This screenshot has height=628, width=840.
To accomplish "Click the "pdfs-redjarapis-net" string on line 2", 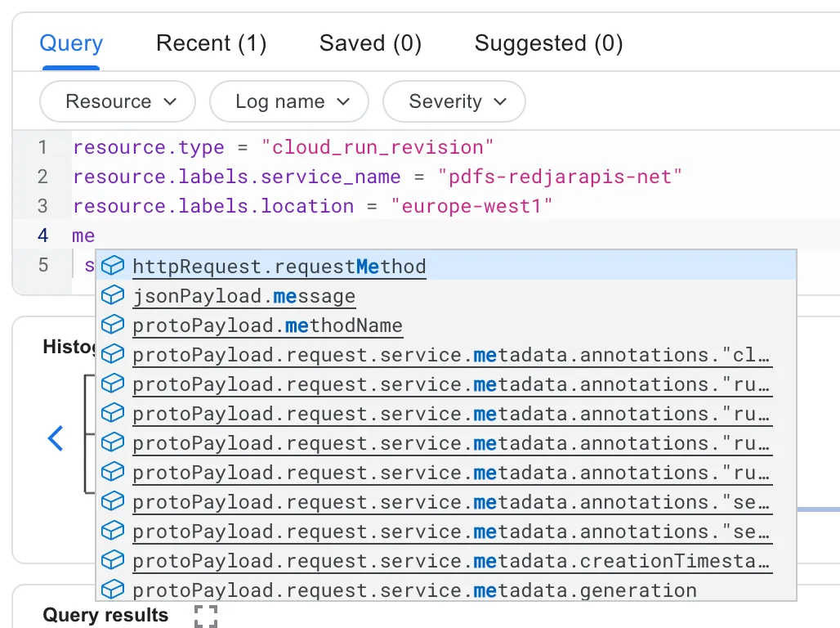I will click(x=560, y=177).
